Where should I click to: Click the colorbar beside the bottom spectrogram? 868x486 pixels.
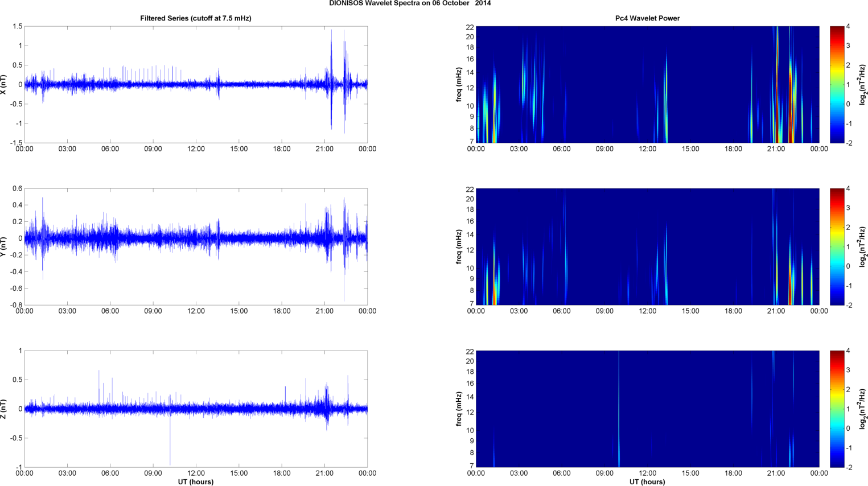837,409
